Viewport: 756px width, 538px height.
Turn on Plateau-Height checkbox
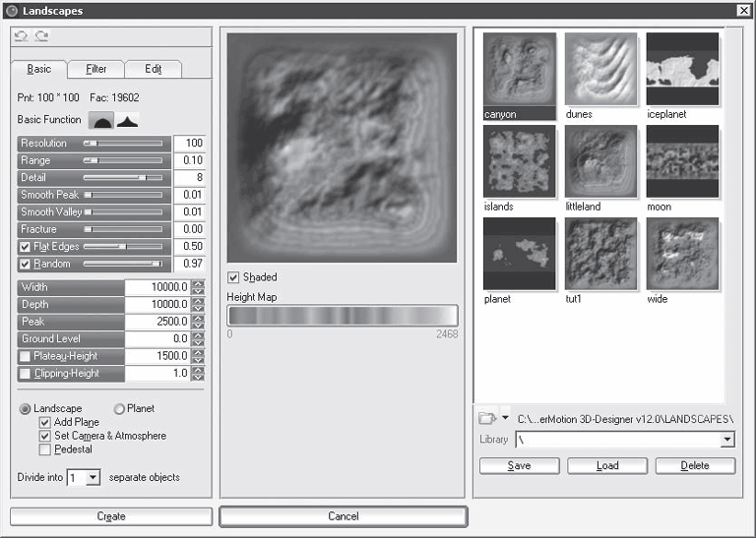pos(26,356)
